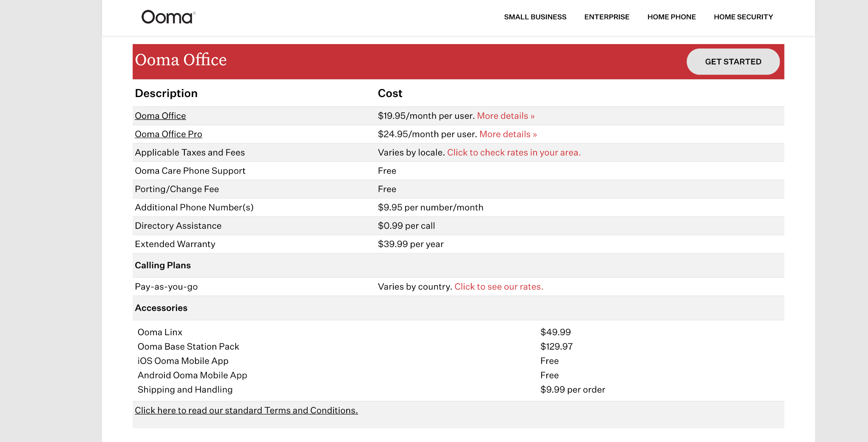Open the Ooma Office Pro link
868x442 pixels.
coord(168,134)
